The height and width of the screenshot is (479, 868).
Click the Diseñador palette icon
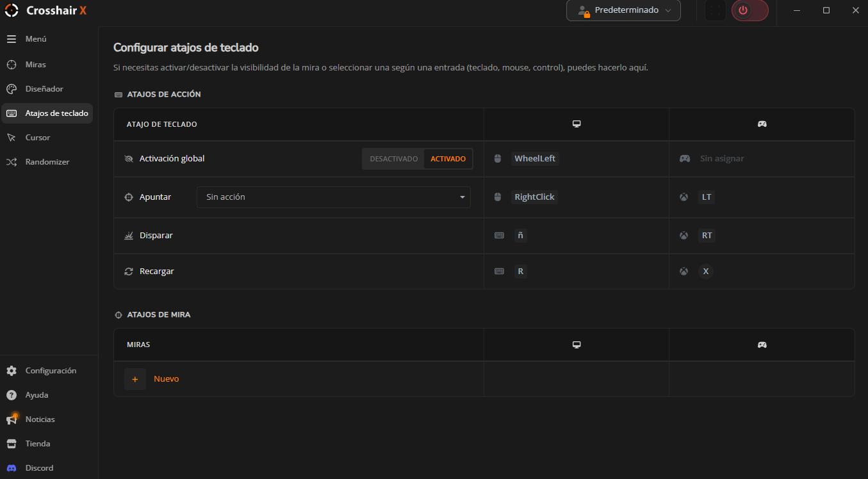[x=12, y=89]
